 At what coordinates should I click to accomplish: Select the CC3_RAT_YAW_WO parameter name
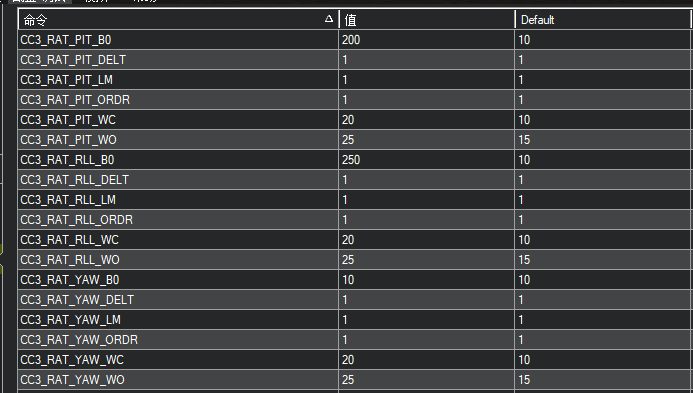72,380
